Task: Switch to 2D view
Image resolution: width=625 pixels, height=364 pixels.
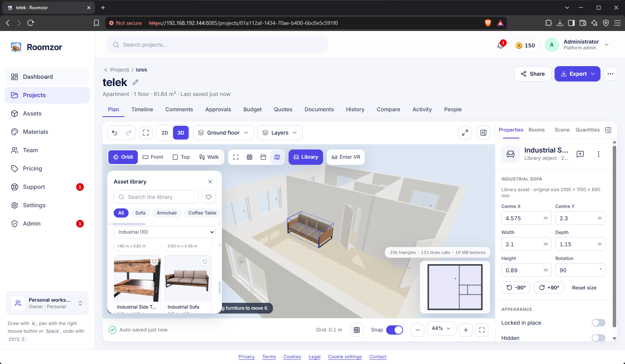Action: pyautogui.click(x=165, y=133)
